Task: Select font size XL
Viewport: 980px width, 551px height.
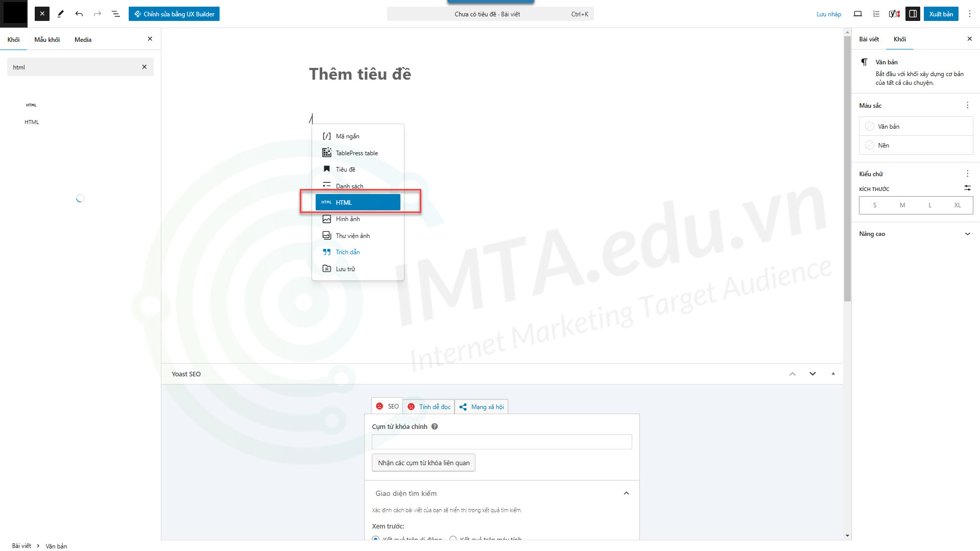Action: 957,205
